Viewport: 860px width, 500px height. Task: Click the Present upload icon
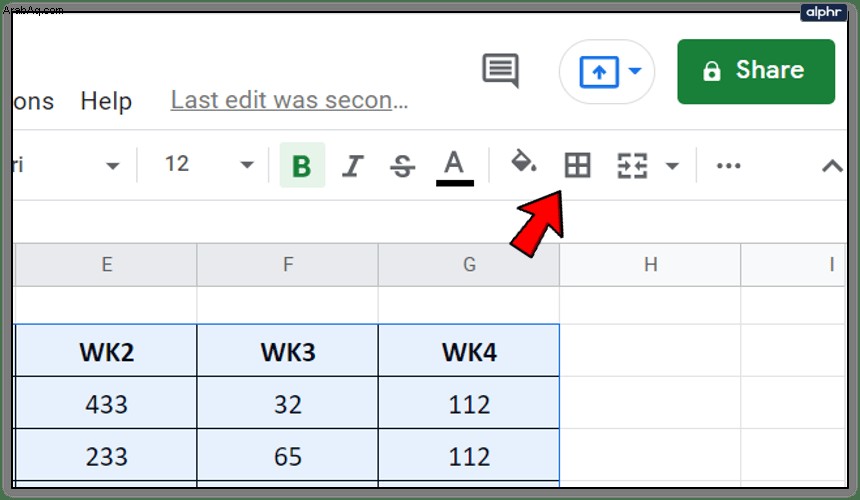tap(599, 72)
